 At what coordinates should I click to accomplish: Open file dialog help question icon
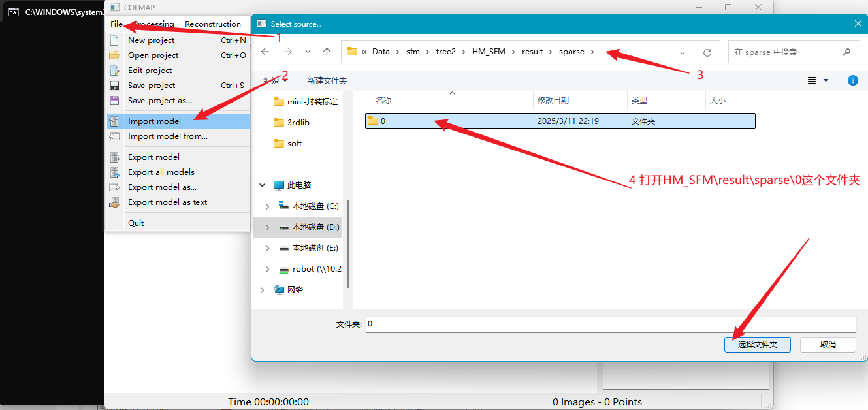click(x=852, y=80)
